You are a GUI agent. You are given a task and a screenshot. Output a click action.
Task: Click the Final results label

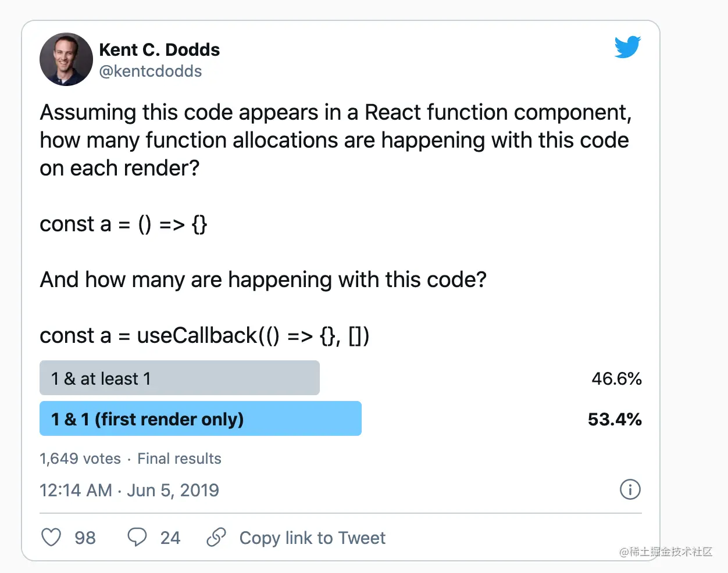click(x=179, y=459)
